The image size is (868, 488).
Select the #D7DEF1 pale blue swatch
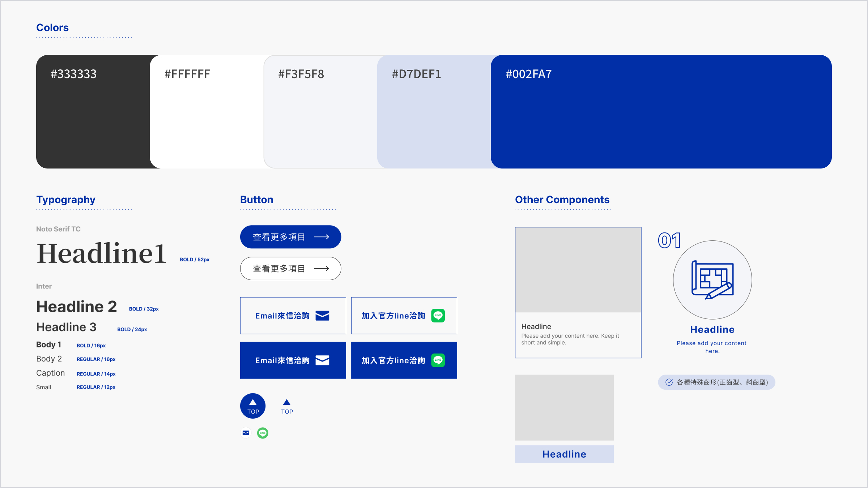tap(434, 112)
